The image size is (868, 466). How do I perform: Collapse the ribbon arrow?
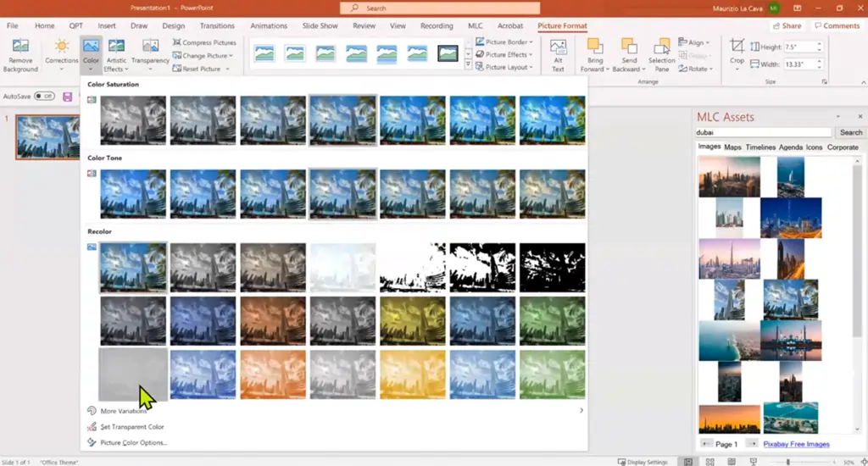click(x=863, y=82)
